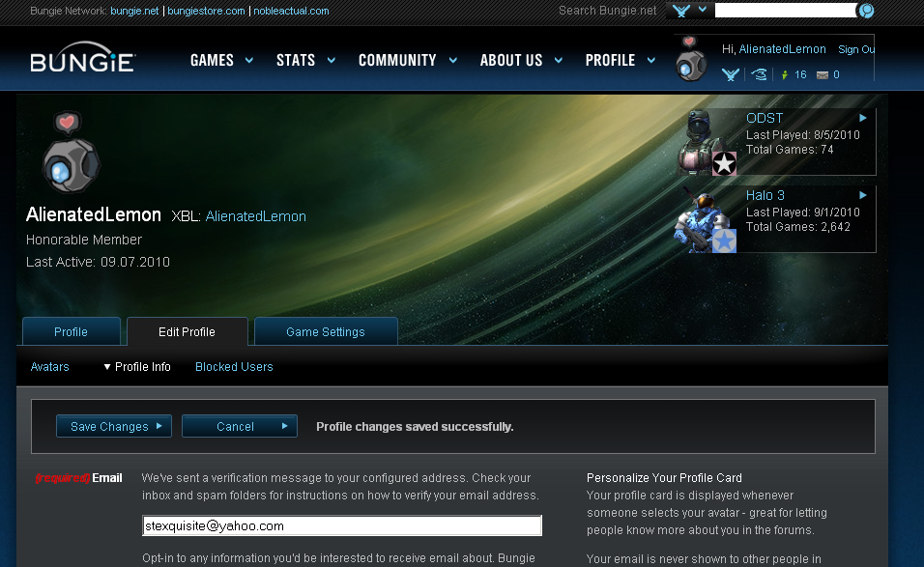
Task: Click the green friends online icon
Action: 785,74
